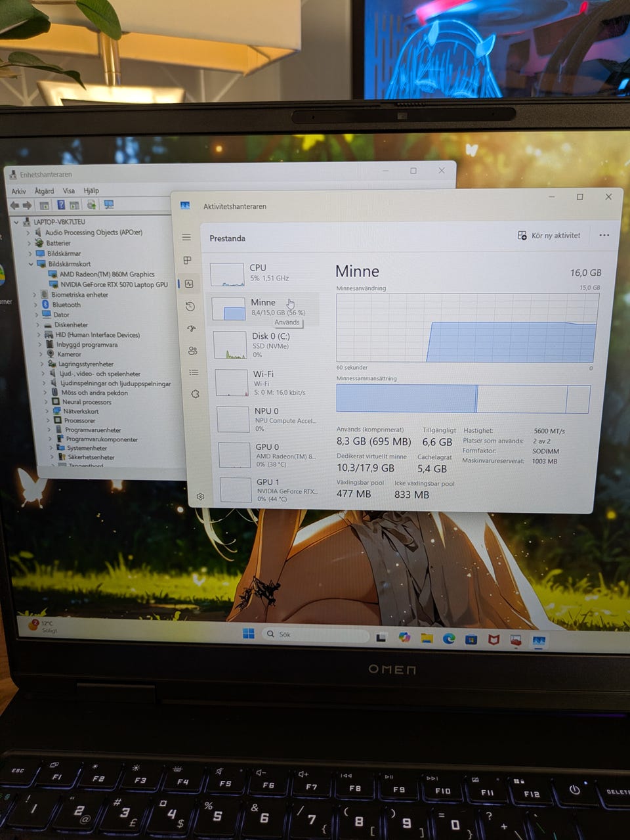Click the 5600 MT/s speed value
The height and width of the screenshot is (840, 630).
point(549,431)
